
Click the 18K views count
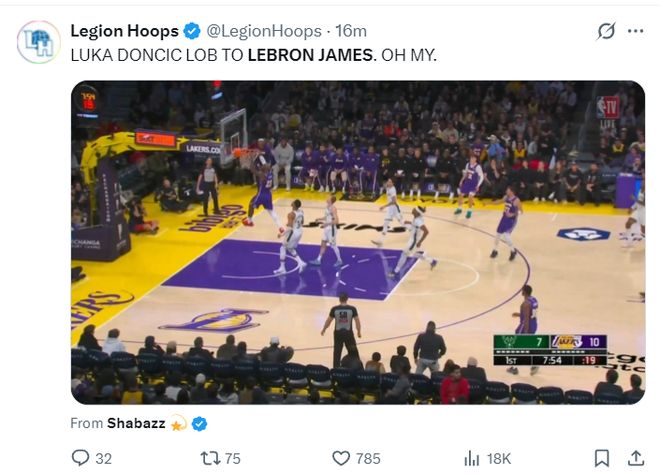pos(499,458)
